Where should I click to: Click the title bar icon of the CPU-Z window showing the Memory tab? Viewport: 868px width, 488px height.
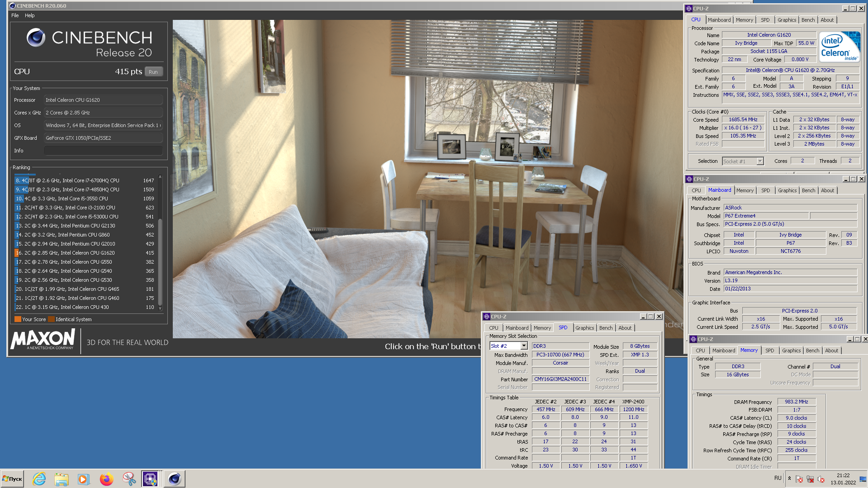coord(693,339)
